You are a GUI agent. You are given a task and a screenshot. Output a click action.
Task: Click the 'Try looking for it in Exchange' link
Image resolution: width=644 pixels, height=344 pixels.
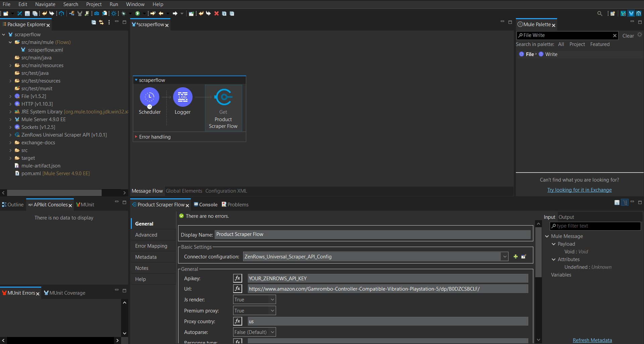click(579, 190)
